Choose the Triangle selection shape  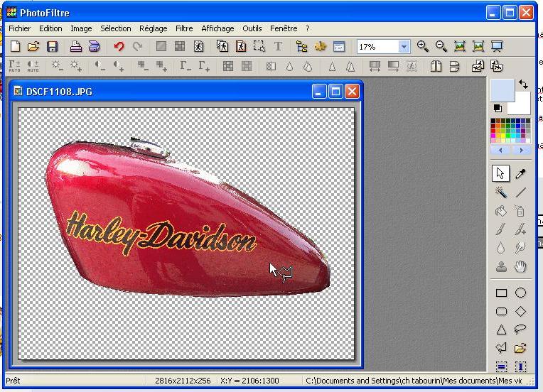point(501,330)
